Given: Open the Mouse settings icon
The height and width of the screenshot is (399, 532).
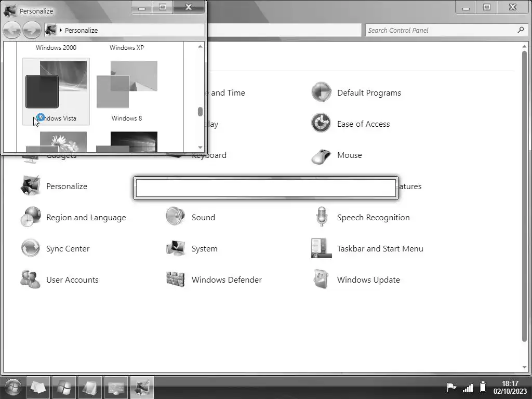Looking at the screenshot, I should coord(321,156).
